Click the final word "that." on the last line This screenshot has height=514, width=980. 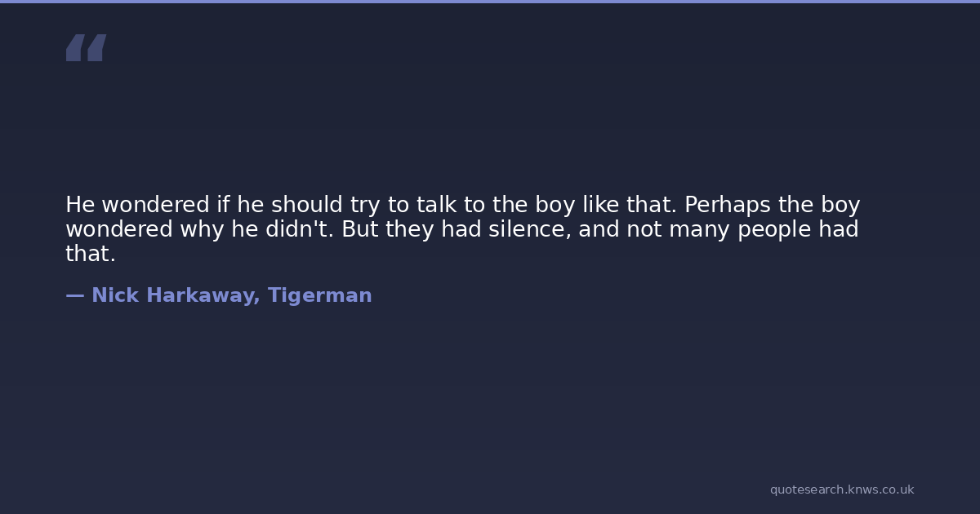coord(91,254)
